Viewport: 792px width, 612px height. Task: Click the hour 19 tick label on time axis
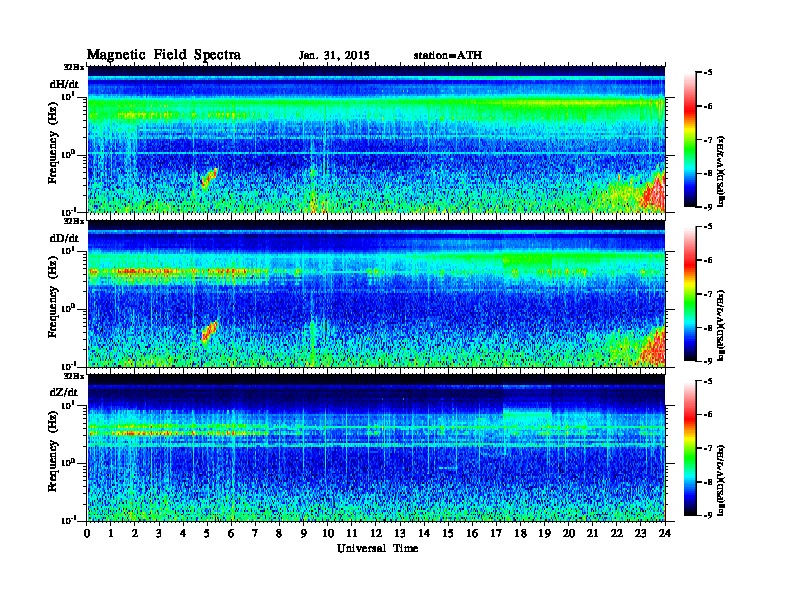coord(544,533)
